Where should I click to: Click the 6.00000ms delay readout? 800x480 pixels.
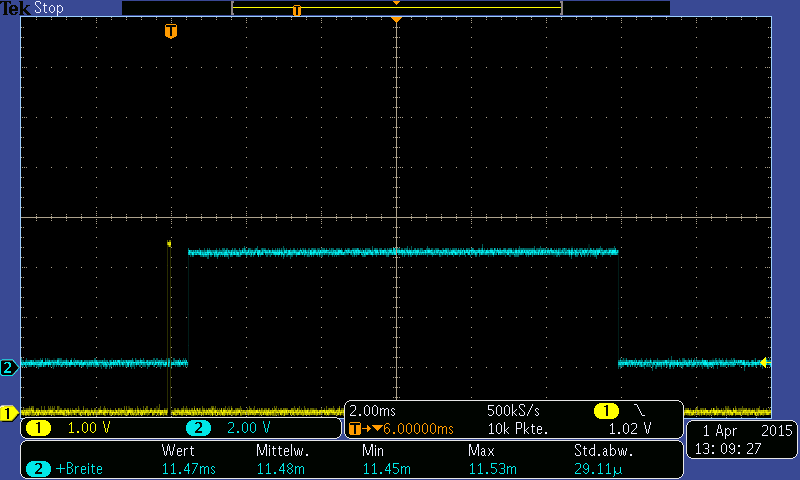click(418, 428)
